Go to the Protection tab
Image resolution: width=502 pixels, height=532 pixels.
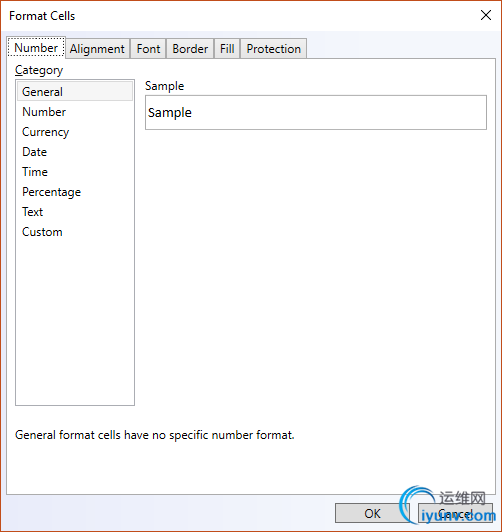point(273,49)
